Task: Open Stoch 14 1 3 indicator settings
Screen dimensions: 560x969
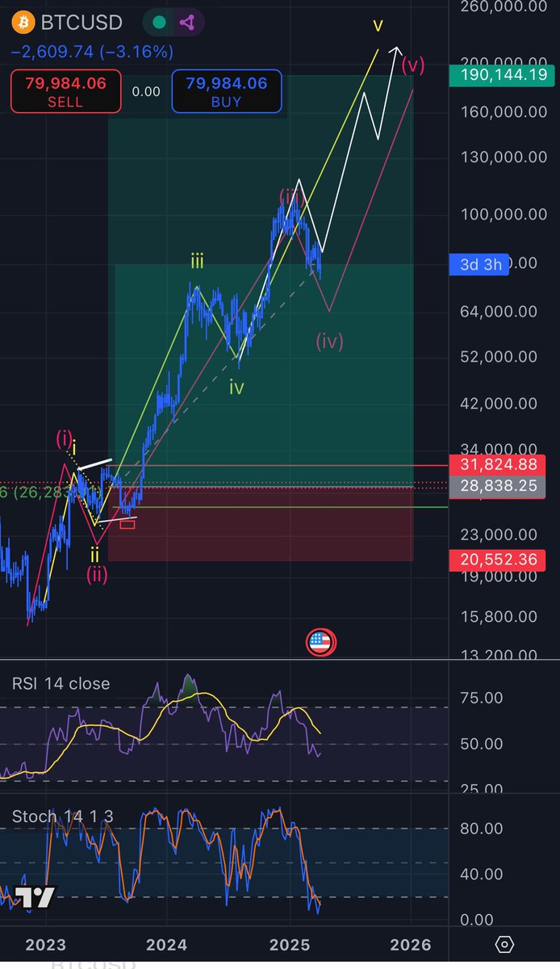Action: pos(62,816)
